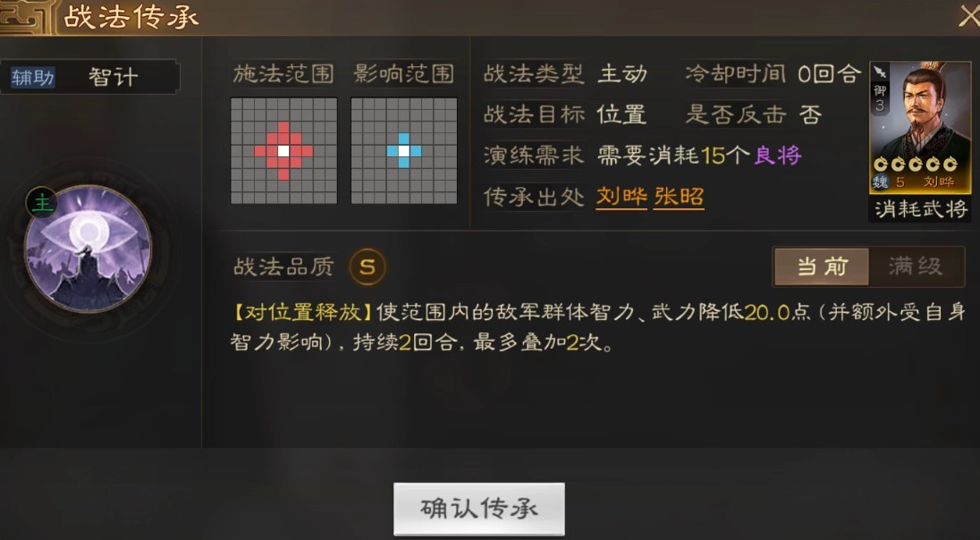Click the 辅助 category tag
The image size is (980, 540).
tap(32, 78)
